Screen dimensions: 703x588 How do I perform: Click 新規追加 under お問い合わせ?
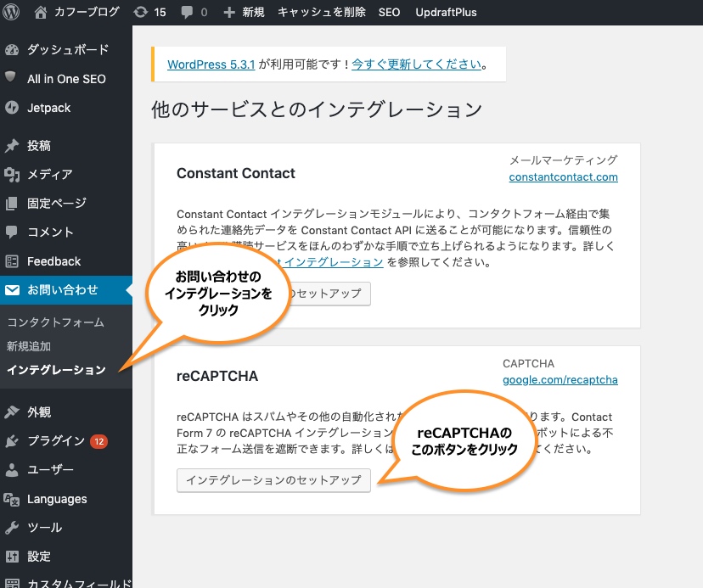29,346
